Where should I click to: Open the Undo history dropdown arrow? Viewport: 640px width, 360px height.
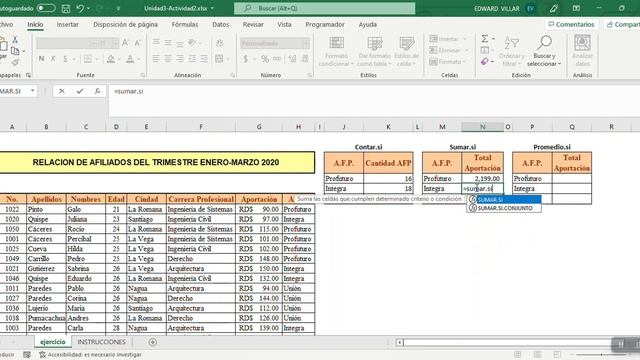(x=89, y=8)
